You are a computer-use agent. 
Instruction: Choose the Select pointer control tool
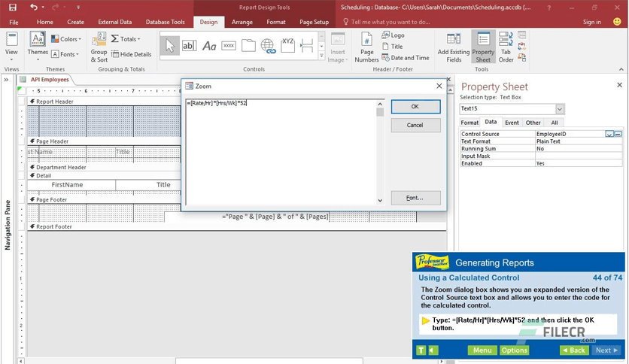click(170, 46)
